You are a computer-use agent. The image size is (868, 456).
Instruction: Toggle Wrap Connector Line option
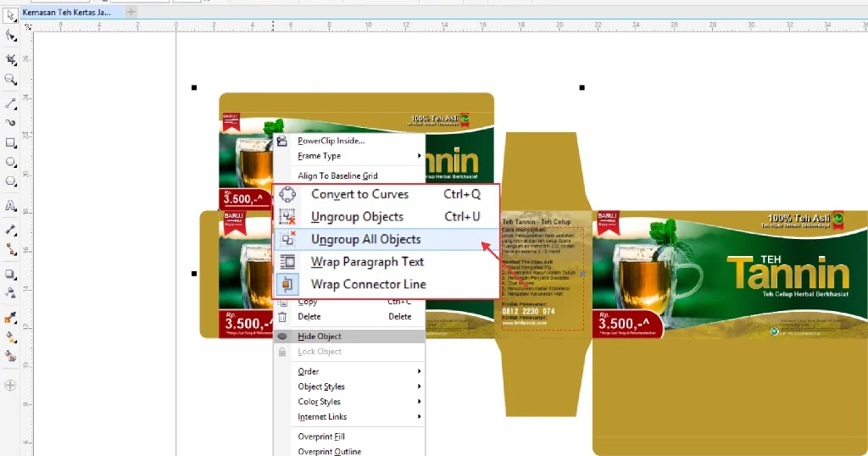387,285
